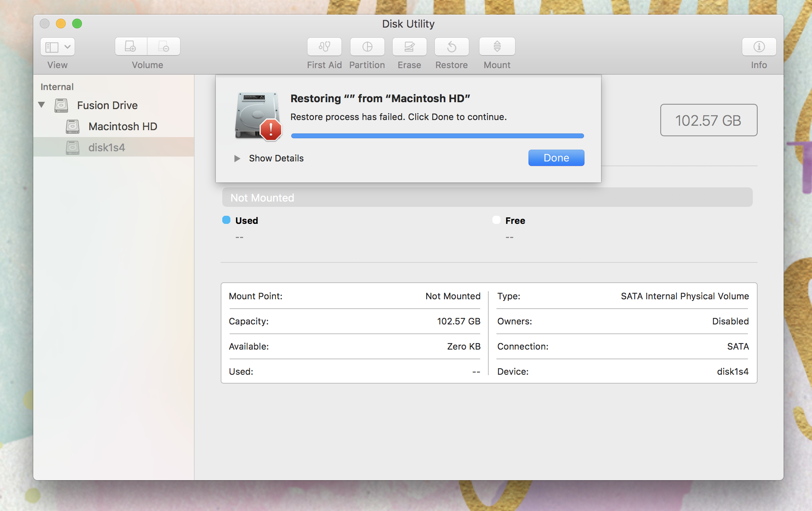Click the Not Mounted usage bar
This screenshot has width=812, height=511.
(487, 198)
